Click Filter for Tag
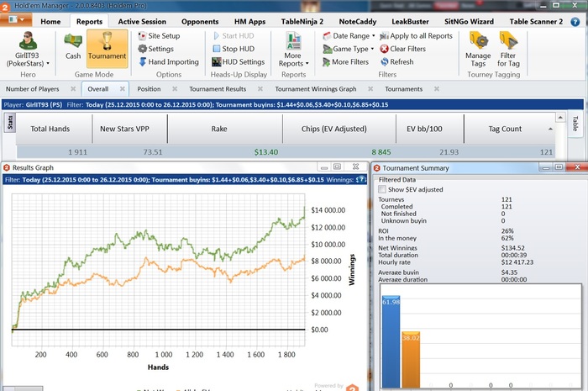Image resolution: width=588 pixels, height=391 pixels. 508,50
